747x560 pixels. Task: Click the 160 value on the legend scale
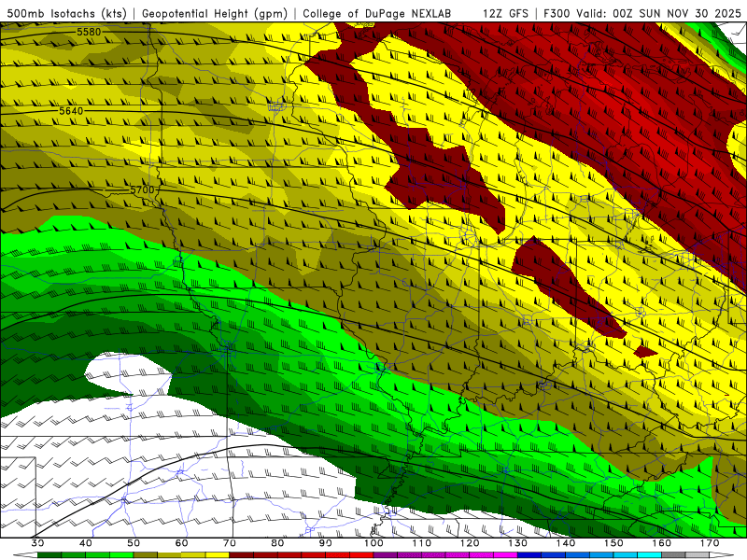pyautogui.click(x=662, y=543)
